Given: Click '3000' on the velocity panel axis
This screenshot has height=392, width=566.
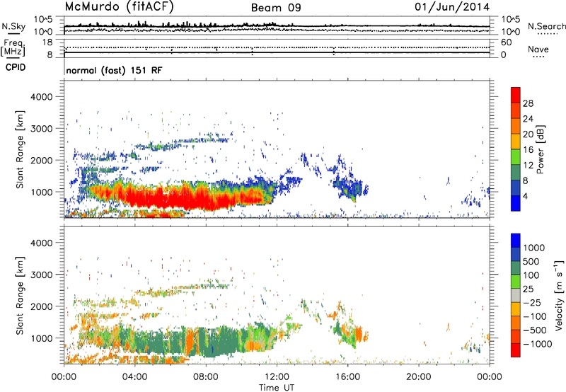Looking at the screenshot, I should [41, 275].
